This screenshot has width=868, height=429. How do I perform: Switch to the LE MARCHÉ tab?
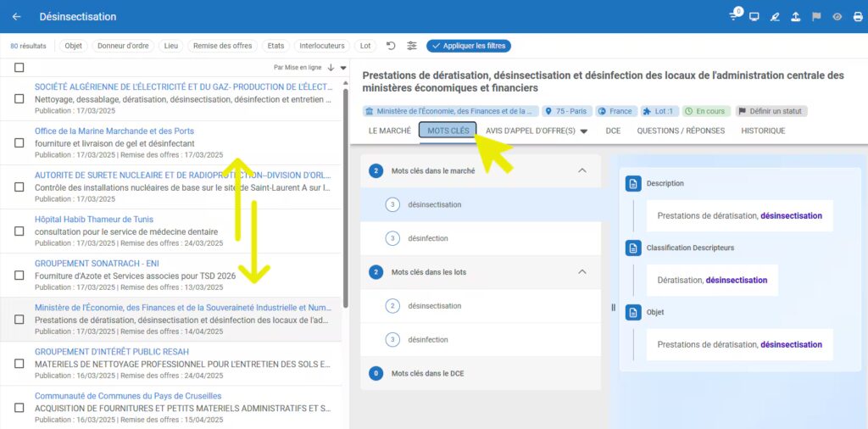click(x=390, y=131)
